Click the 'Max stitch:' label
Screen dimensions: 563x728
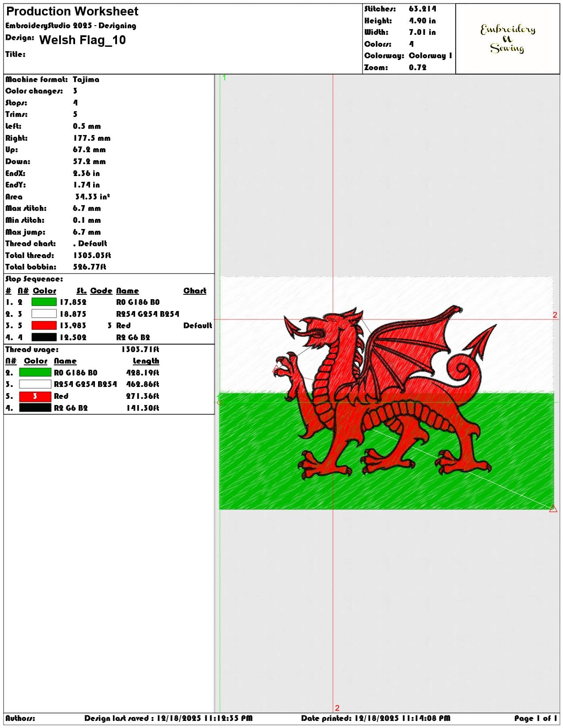[x=26, y=208]
